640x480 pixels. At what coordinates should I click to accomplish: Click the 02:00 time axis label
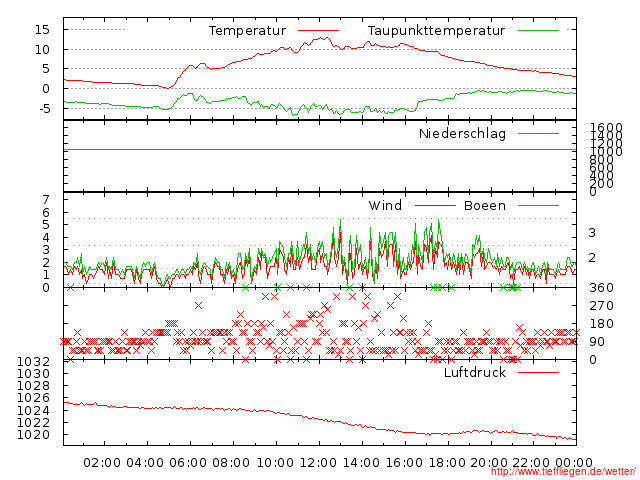102,462
